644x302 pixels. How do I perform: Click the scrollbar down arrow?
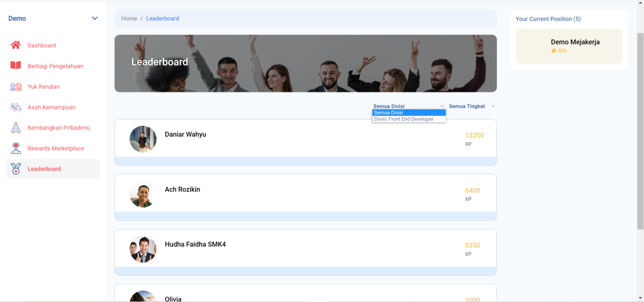point(640,298)
